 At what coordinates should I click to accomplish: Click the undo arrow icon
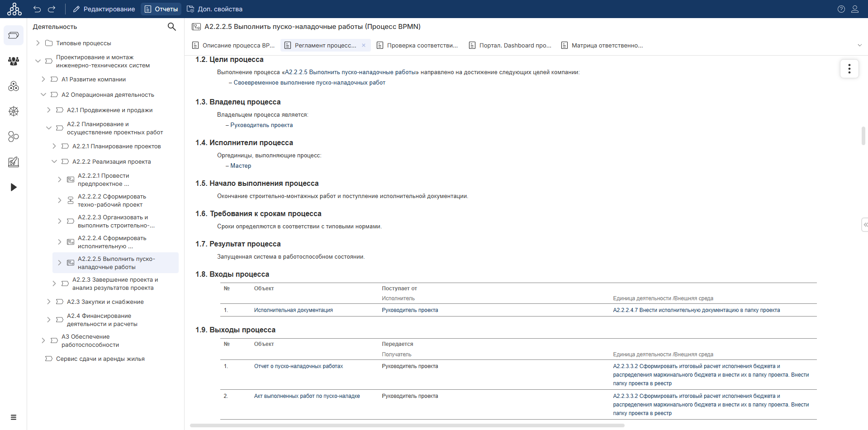tap(37, 9)
